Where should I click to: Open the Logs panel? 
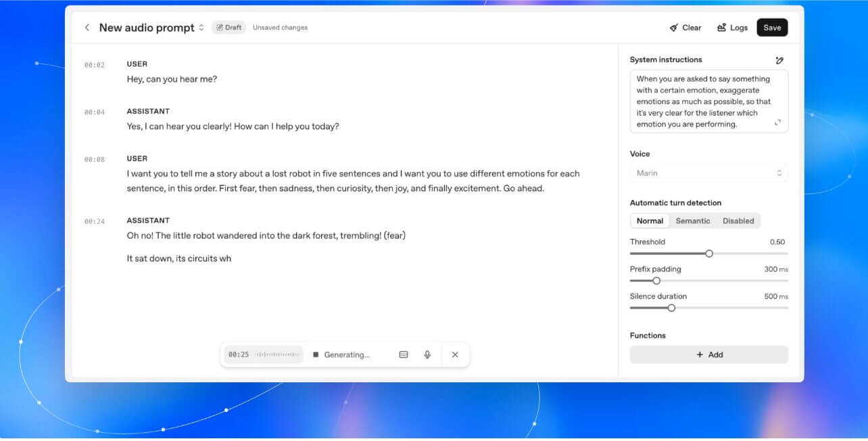coord(732,28)
